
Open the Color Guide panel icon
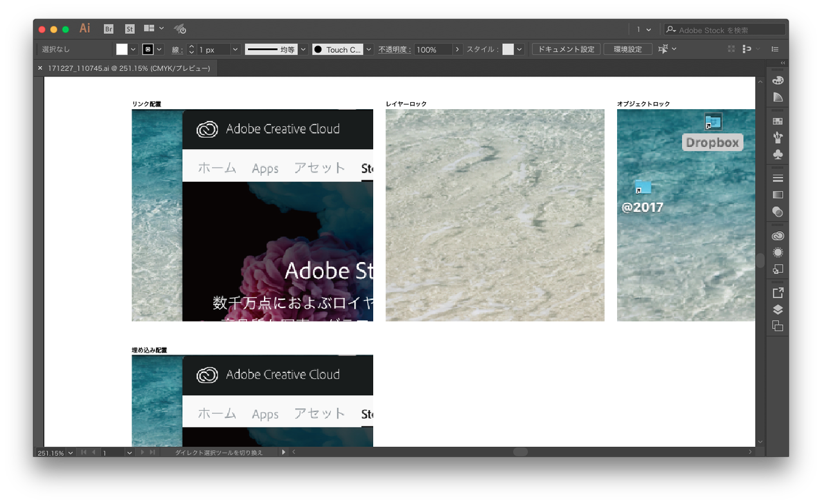click(x=778, y=97)
